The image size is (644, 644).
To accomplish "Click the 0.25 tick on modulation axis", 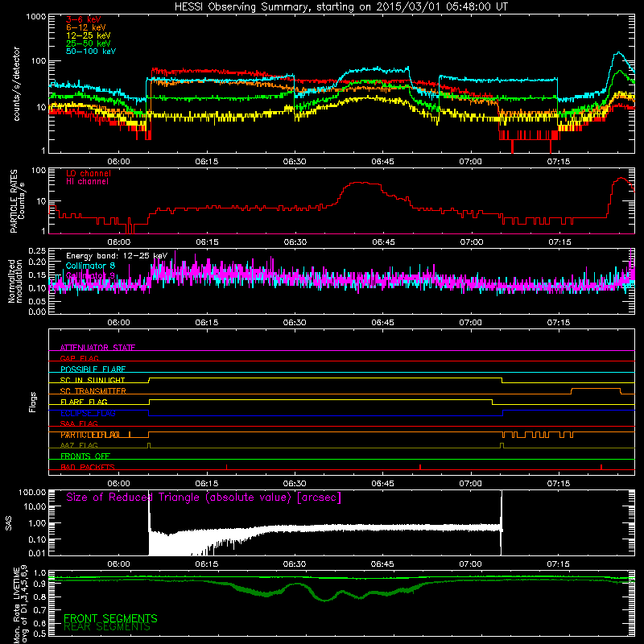I will [x=37, y=251].
